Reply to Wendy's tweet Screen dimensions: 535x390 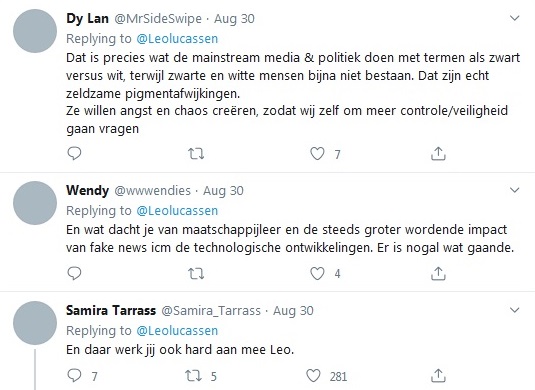point(74,273)
